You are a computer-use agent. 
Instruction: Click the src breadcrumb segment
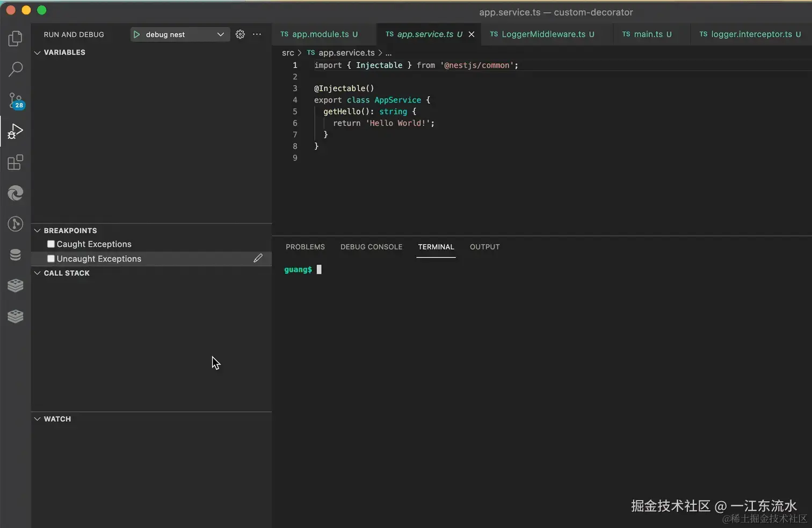[288, 53]
